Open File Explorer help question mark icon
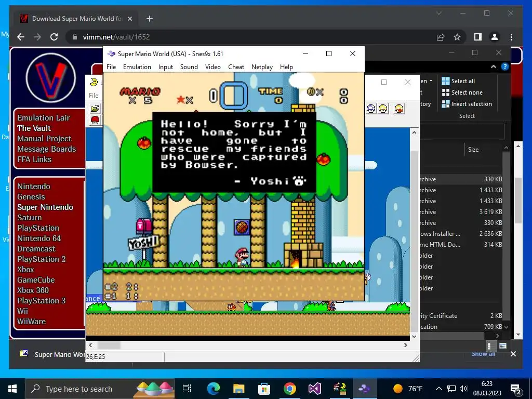Screen dimensions: 532x399 [504, 67]
